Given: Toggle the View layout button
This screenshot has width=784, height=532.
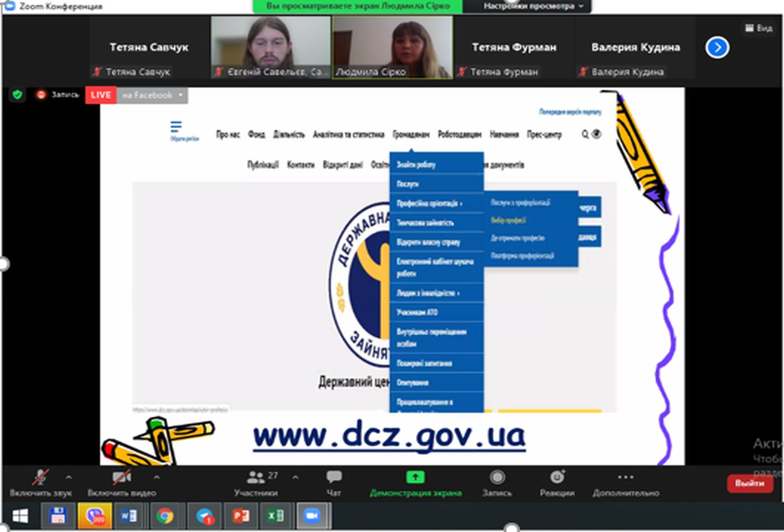Looking at the screenshot, I should tap(759, 27).
